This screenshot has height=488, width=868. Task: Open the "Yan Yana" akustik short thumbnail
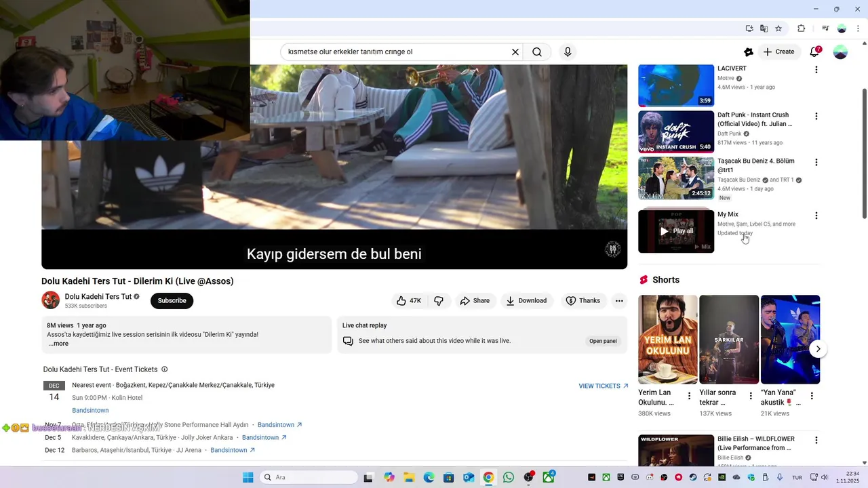click(790, 340)
